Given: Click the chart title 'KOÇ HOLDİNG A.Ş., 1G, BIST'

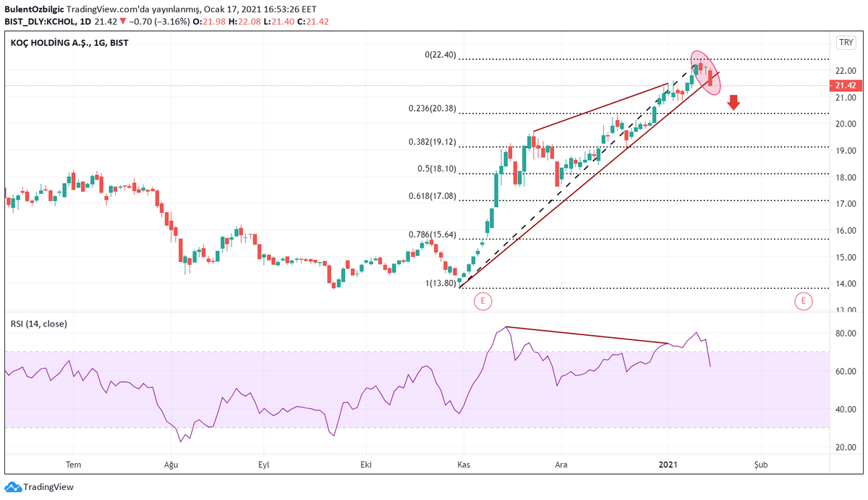Looking at the screenshot, I should pyautogui.click(x=69, y=43).
